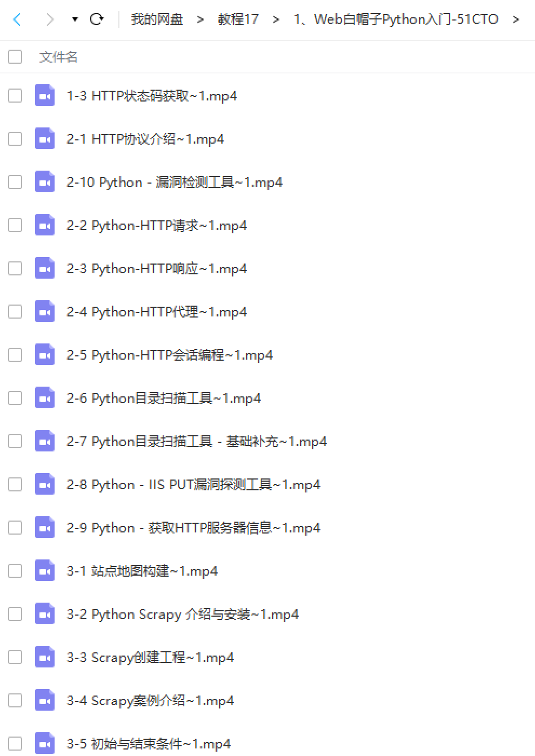Click video icon of 2-7 基础补充 file
This screenshot has height=756, width=535.
45,441
